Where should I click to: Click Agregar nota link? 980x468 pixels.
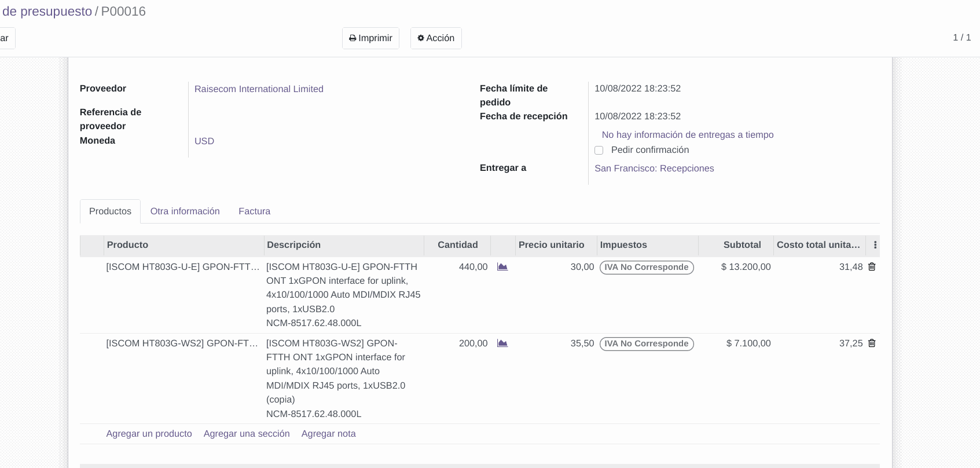(329, 434)
